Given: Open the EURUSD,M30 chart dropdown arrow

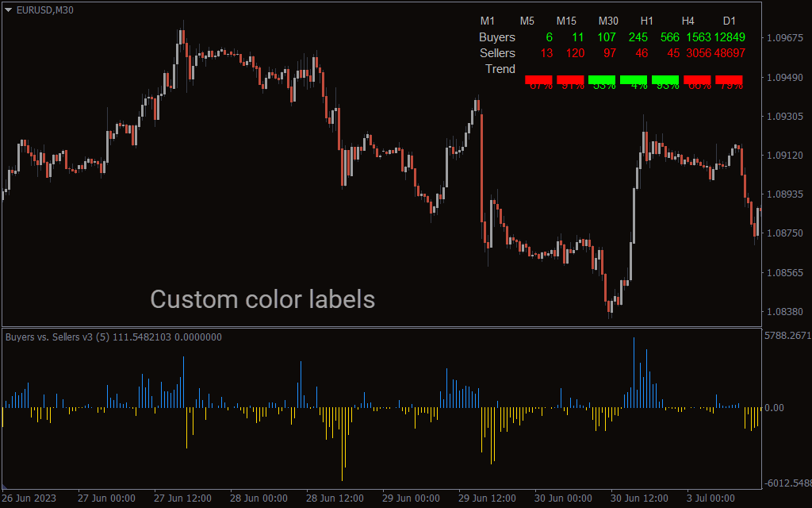Looking at the screenshot, I should click(x=8, y=10).
